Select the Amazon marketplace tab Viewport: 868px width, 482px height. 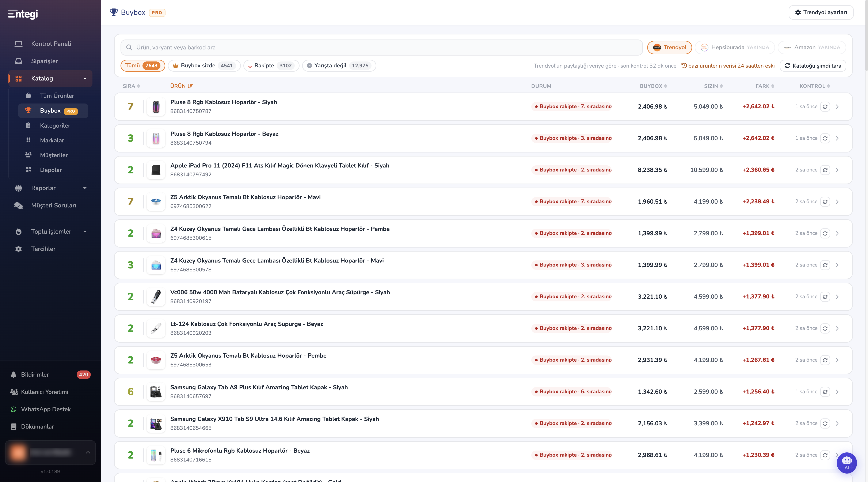(x=812, y=48)
